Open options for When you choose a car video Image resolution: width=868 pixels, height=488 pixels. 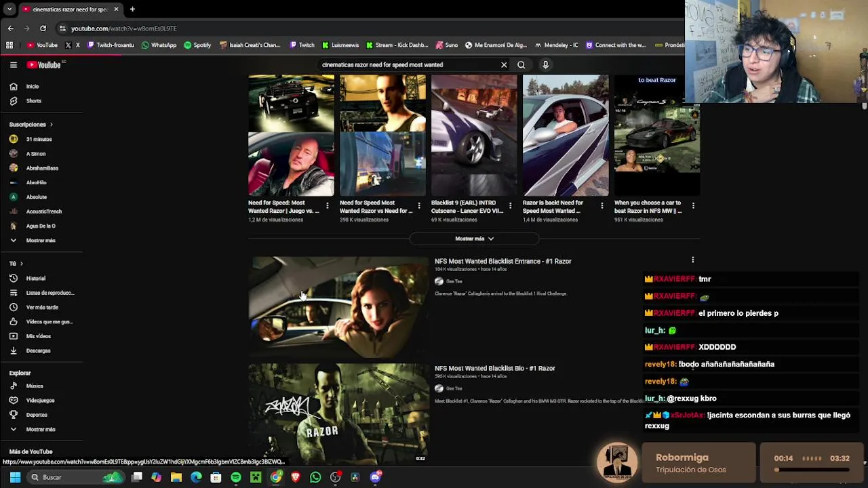click(693, 206)
